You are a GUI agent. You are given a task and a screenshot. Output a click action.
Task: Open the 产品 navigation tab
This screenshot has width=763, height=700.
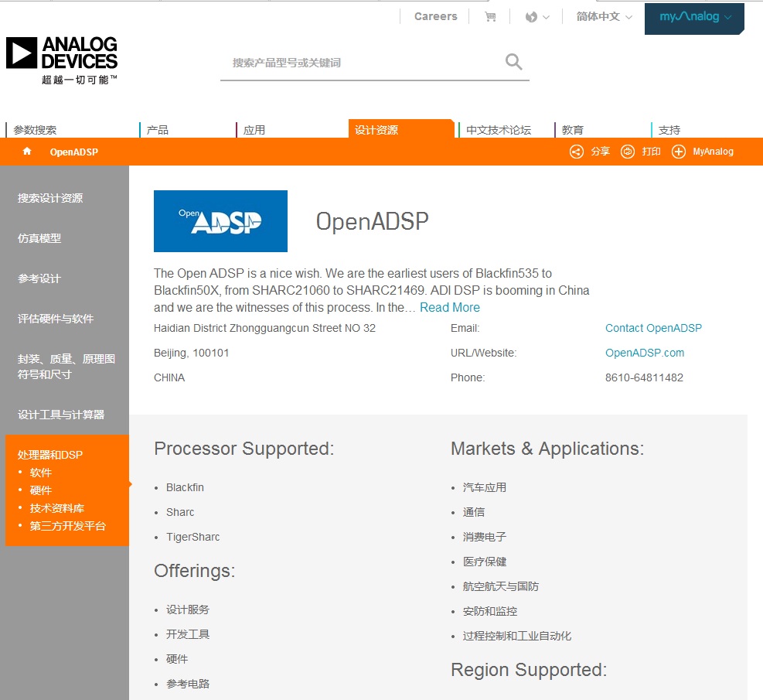pos(157,130)
